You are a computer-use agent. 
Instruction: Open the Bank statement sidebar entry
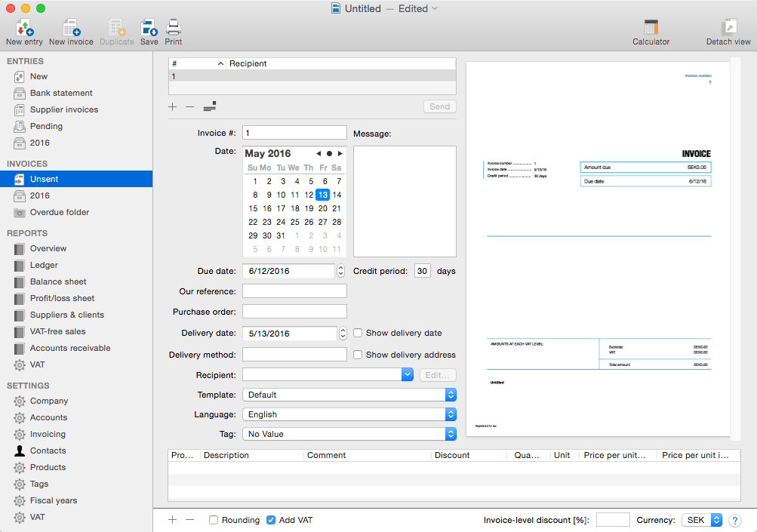coord(61,93)
